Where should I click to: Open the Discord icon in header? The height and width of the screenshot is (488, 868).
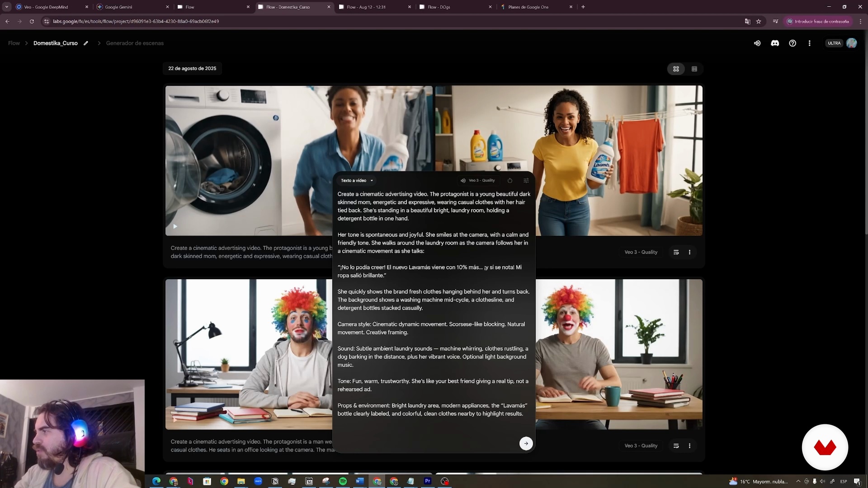pyautogui.click(x=775, y=43)
